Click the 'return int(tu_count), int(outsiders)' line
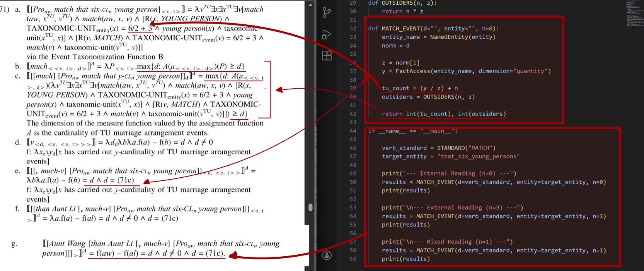Screen dimensions: 644x271 (444, 113)
